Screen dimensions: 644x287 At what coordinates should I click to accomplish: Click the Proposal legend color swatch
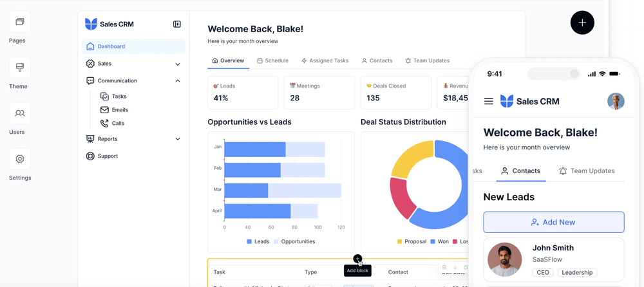[x=400, y=241]
